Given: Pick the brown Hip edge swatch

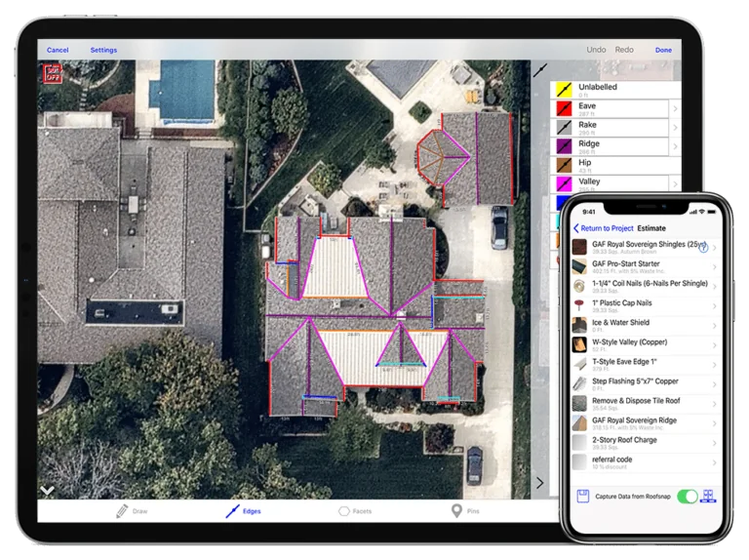Looking at the screenshot, I should coord(564,165).
